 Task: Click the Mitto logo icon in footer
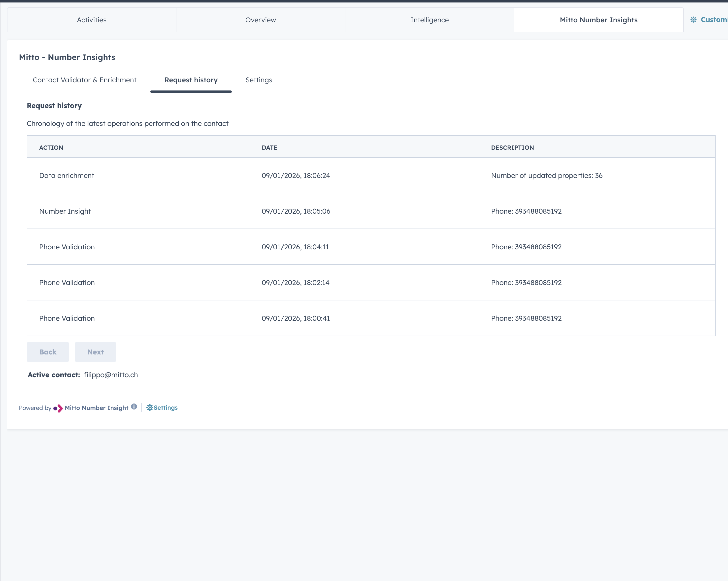(58, 408)
